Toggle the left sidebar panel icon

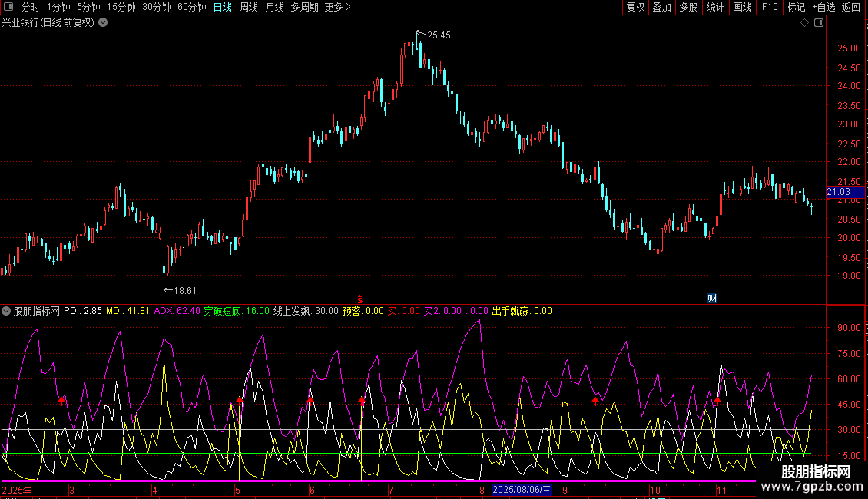point(7,8)
